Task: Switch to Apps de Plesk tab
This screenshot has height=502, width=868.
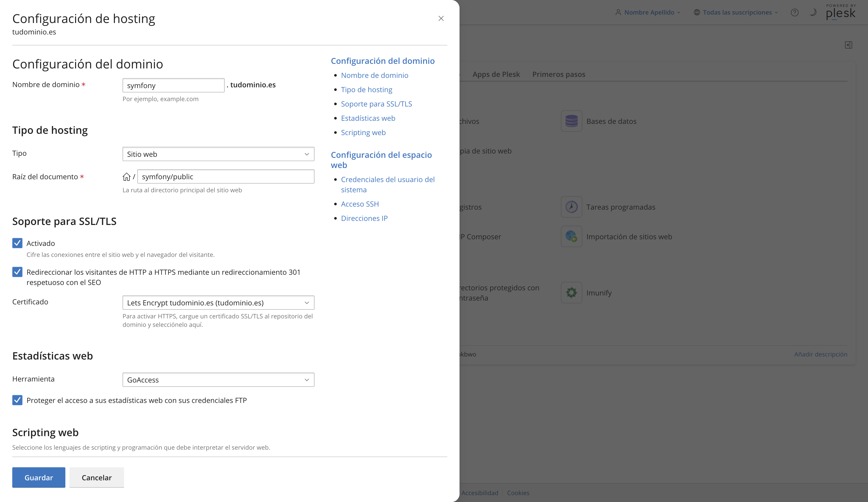Action: coord(496,74)
